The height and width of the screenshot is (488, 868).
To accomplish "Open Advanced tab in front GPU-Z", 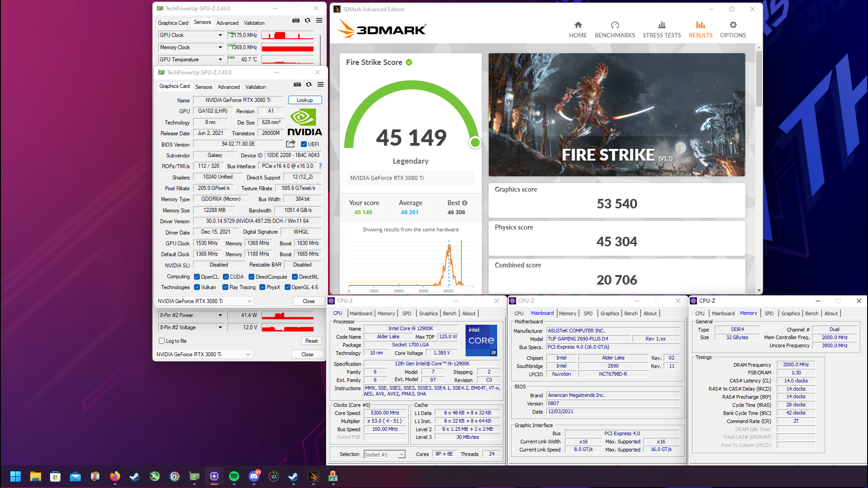I will pos(229,87).
